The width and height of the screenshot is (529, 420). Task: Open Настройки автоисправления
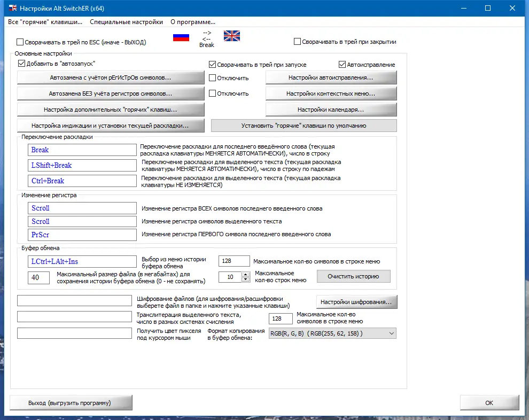click(331, 77)
